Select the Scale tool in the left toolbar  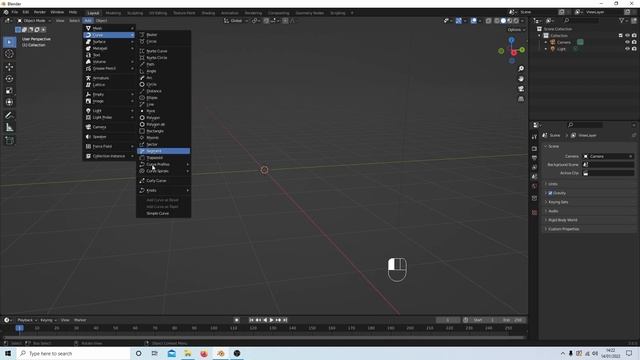click(9, 90)
